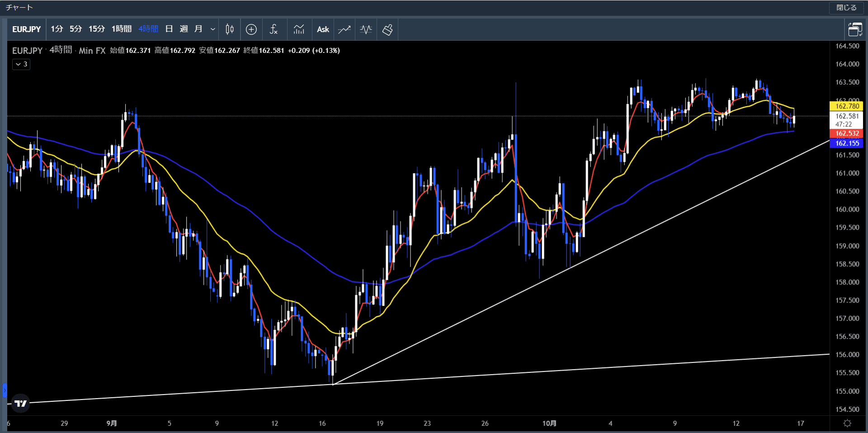The image size is (868, 433).
Task: Click the 安値162.267 low value
Action: pyautogui.click(x=220, y=51)
